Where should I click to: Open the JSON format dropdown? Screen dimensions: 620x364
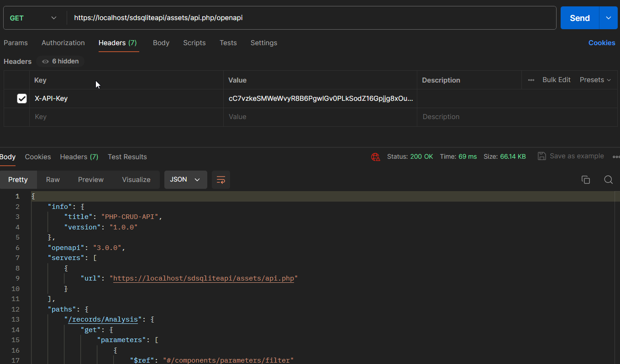pos(185,180)
